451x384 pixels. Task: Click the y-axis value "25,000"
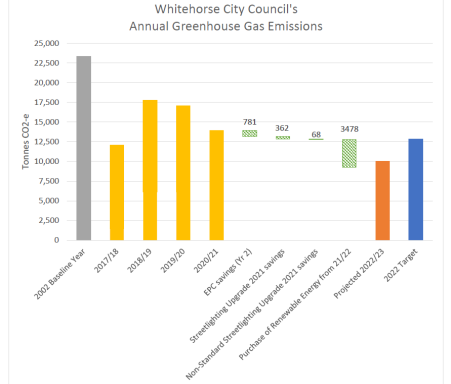tap(47, 43)
